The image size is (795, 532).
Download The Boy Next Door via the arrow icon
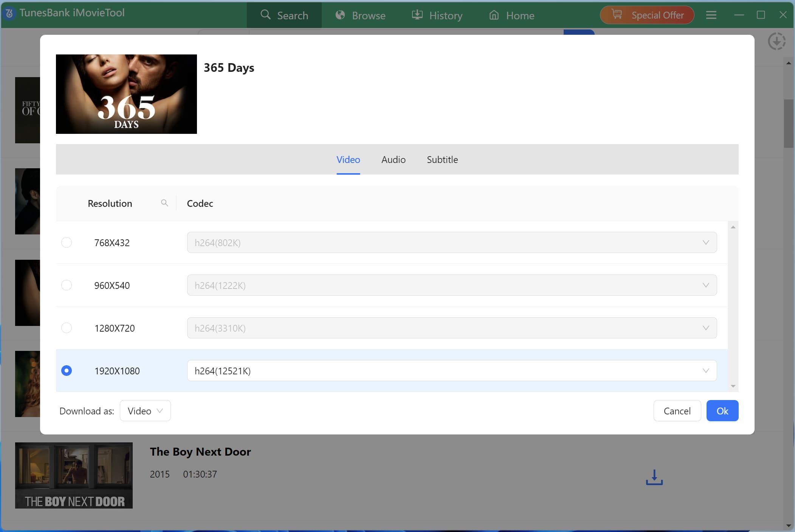[654, 478]
